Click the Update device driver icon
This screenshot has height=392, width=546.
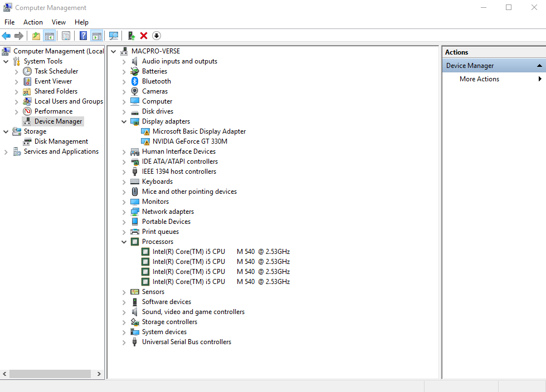tap(131, 36)
